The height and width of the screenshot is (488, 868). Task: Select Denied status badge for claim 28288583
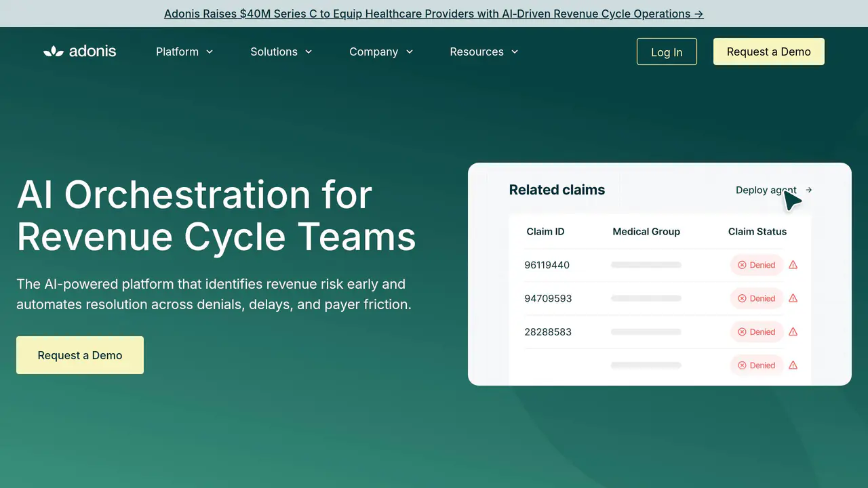coord(757,332)
